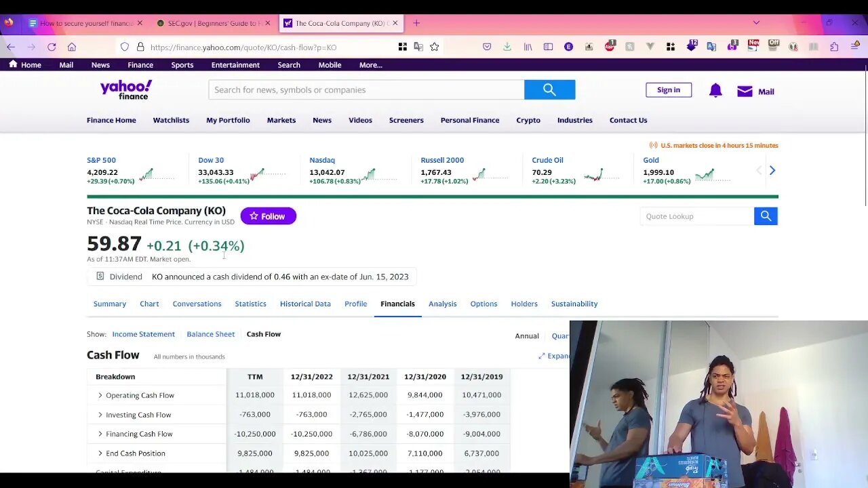
Task: Click the browser URL address bar
Action: pyautogui.click(x=271, y=47)
